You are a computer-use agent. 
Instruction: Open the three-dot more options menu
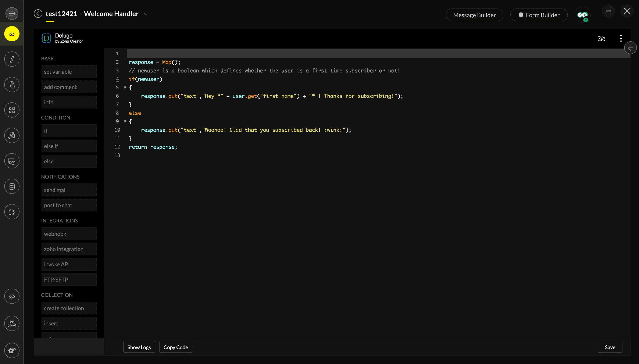click(621, 38)
